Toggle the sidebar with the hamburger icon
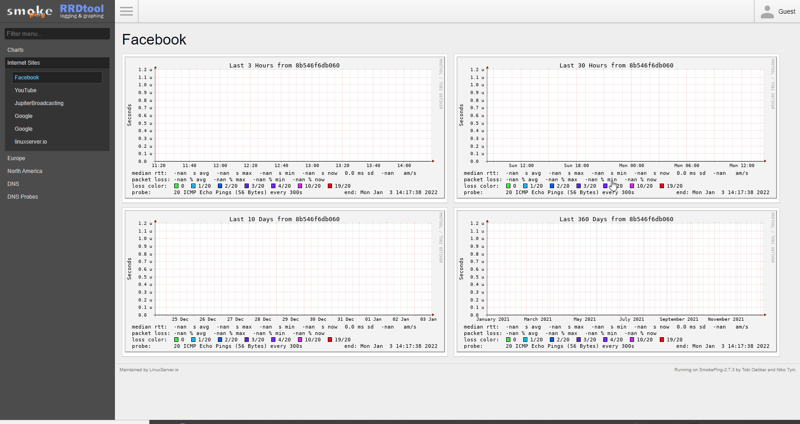The image size is (800, 424). (x=126, y=11)
